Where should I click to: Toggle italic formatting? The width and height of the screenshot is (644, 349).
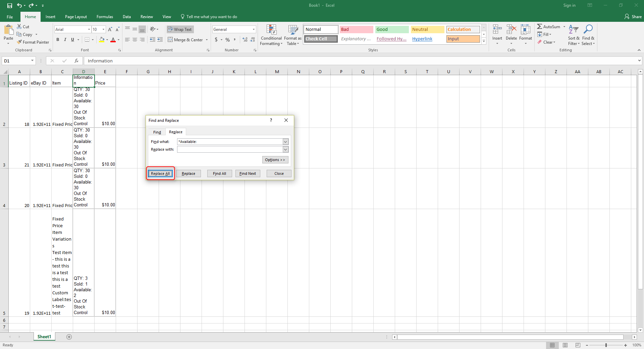tap(65, 40)
